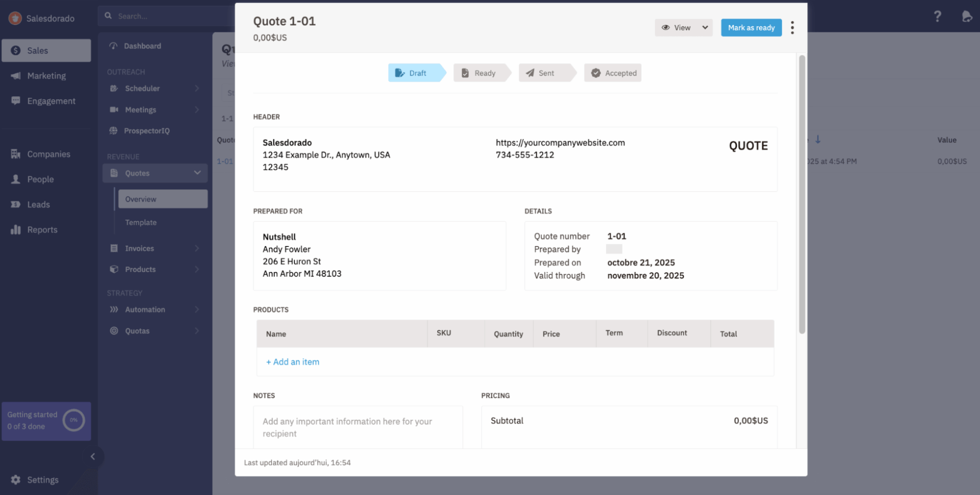Collapse the sidebar with the arrow icon
This screenshot has width=980, height=495.
point(93,456)
